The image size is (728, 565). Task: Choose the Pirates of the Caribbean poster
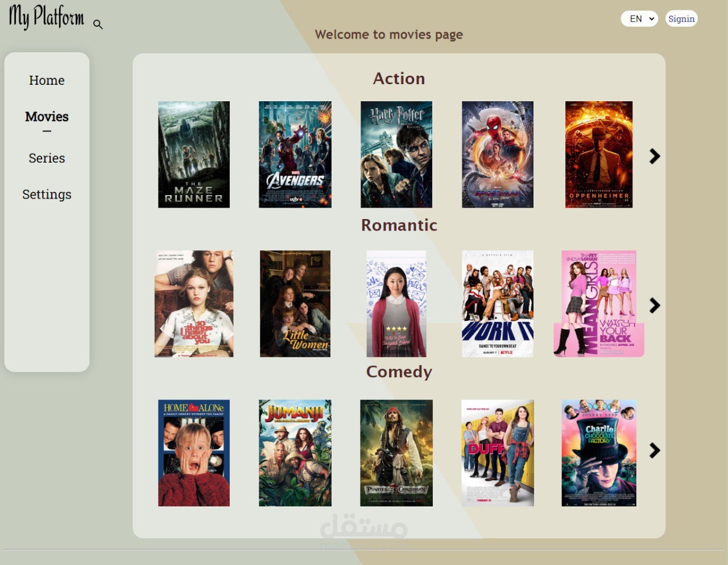(396, 453)
